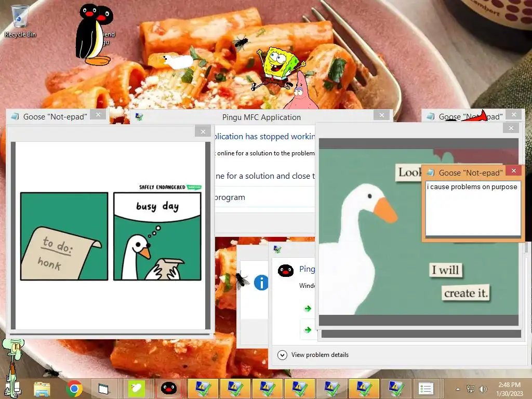Image resolution: width=532 pixels, height=399 pixels.
Task: Close the busy day comic meme window
Action: (203, 131)
